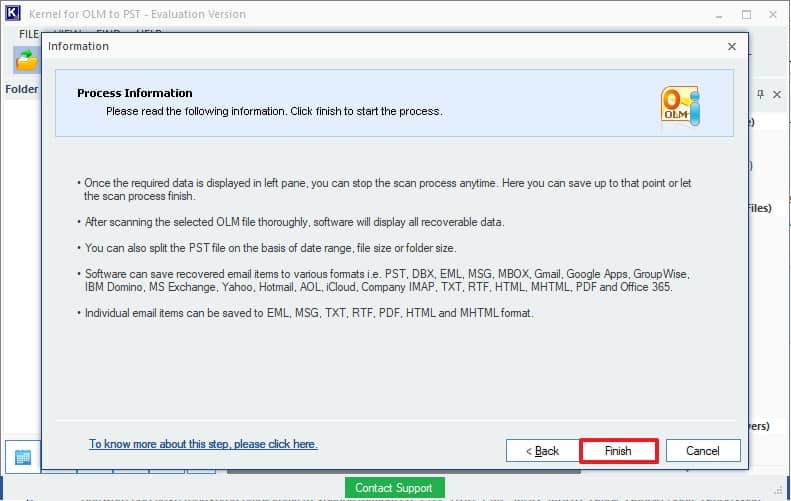
Task: Open the 'To know more about this step' link
Action: tap(203, 444)
